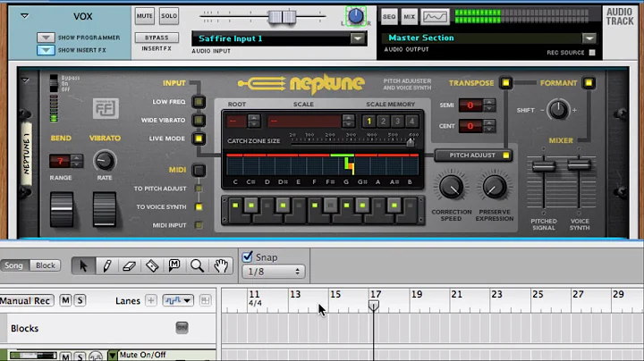The width and height of the screenshot is (644, 361).
Task: Toggle the Wide Vibrato button
Action: tap(199, 121)
